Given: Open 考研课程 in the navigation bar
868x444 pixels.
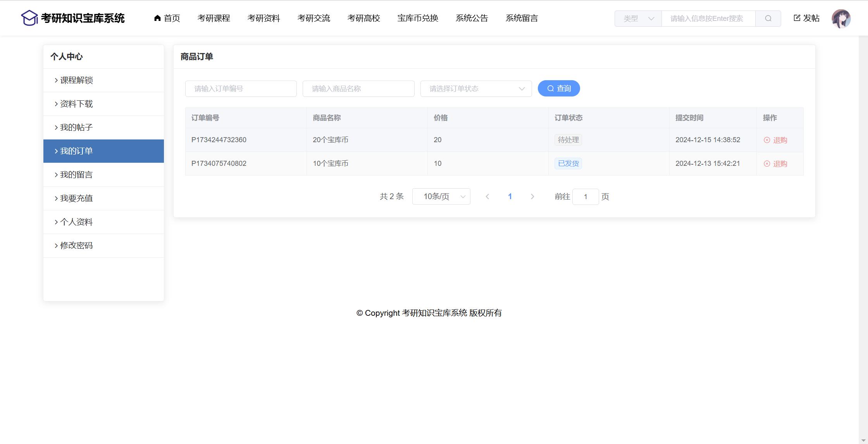Looking at the screenshot, I should coord(214,18).
